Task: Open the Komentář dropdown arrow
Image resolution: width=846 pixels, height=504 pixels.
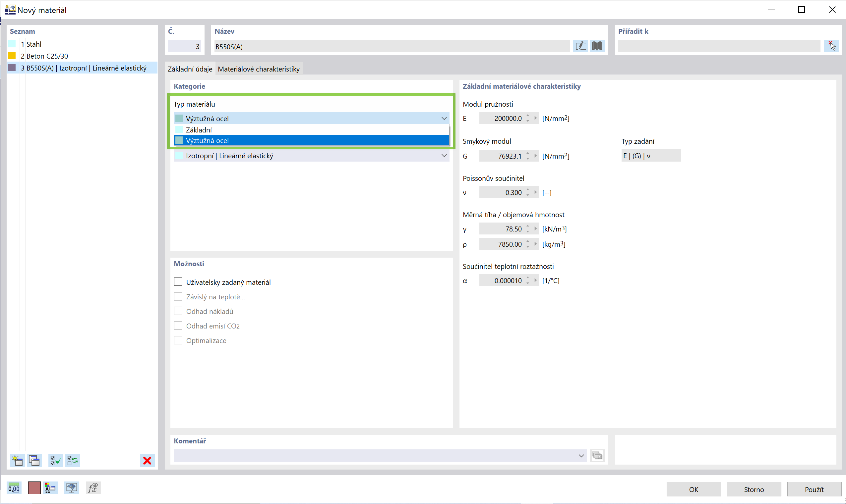Action: pyautogui.click(x=581, y=455)
